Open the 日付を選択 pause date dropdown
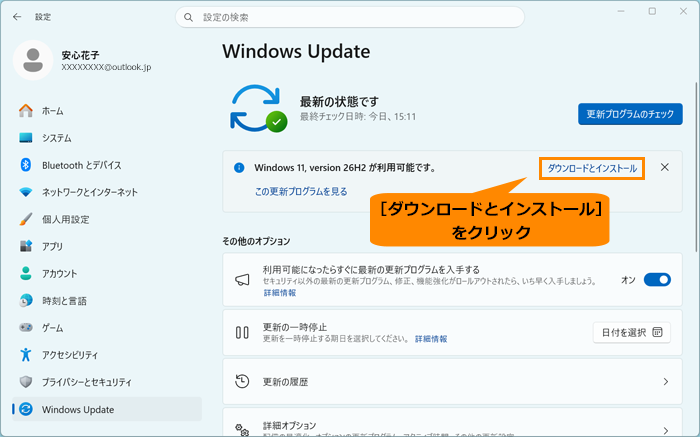Image resolution: width=700 pixels, height=437 pixels. pyautogui.click(x=632, y=333)
